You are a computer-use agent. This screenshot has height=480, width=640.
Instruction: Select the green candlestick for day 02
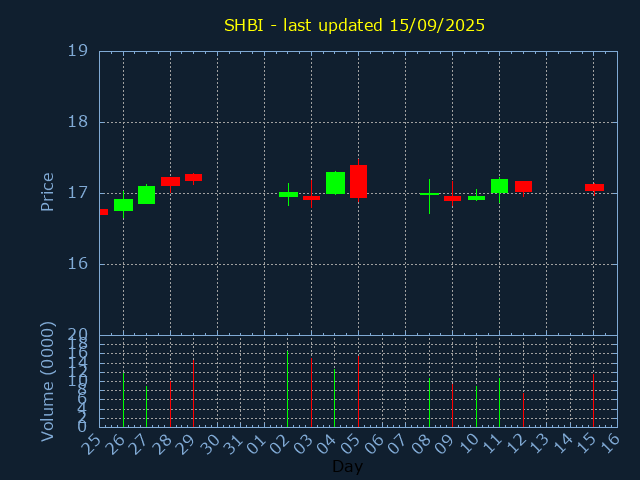pyautogui.click(x=288, y=194)
